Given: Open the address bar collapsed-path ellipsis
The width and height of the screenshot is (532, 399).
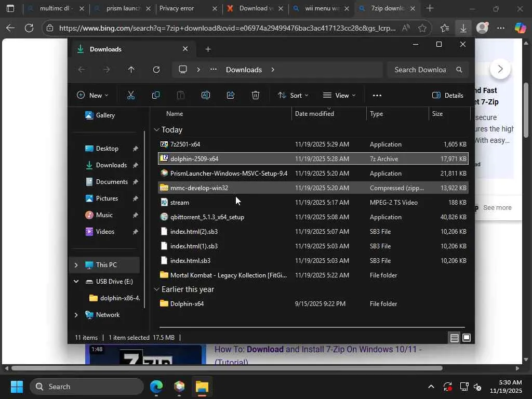Looking at the screenshot, I should coord(214,69).
